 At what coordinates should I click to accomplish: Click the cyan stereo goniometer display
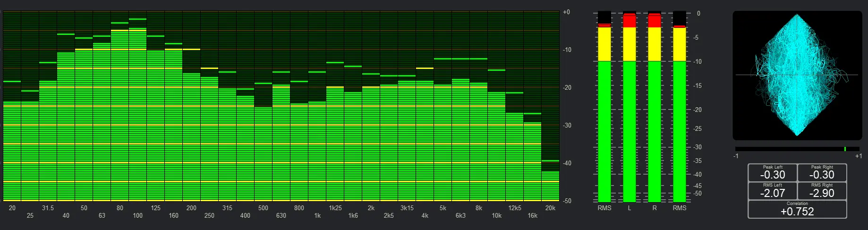click(797, 76)
